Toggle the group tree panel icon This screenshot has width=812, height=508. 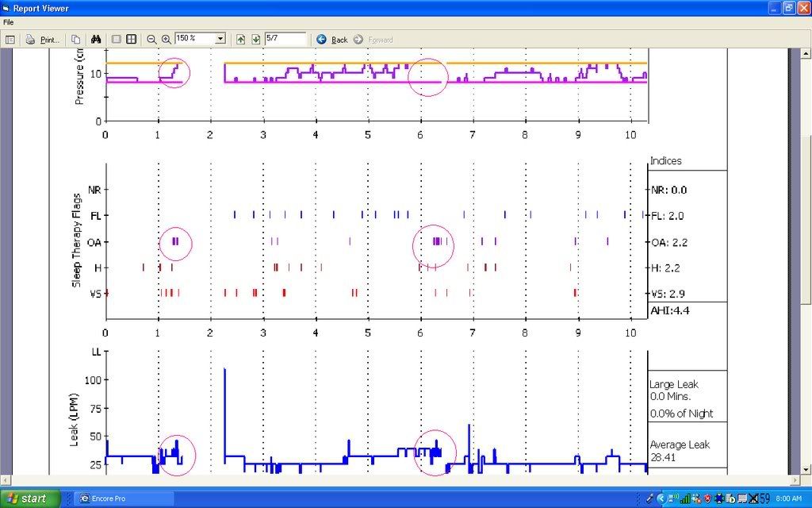tap(10, 40)
